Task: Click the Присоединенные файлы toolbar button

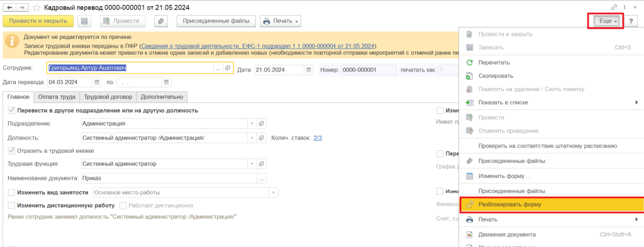Action: (216, 21)
